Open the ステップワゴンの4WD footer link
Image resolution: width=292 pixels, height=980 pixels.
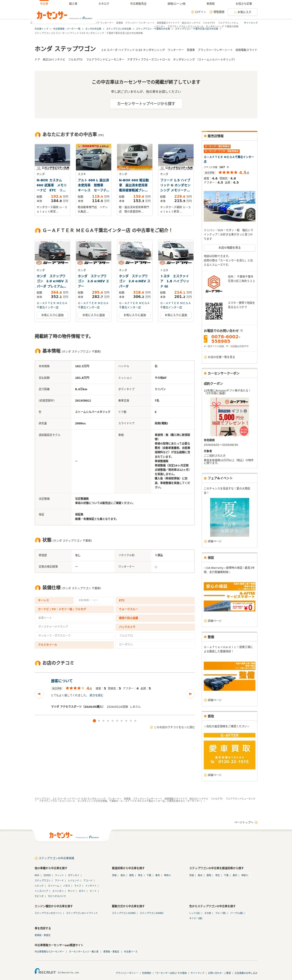pyautogui.click(x=151, y=913)
